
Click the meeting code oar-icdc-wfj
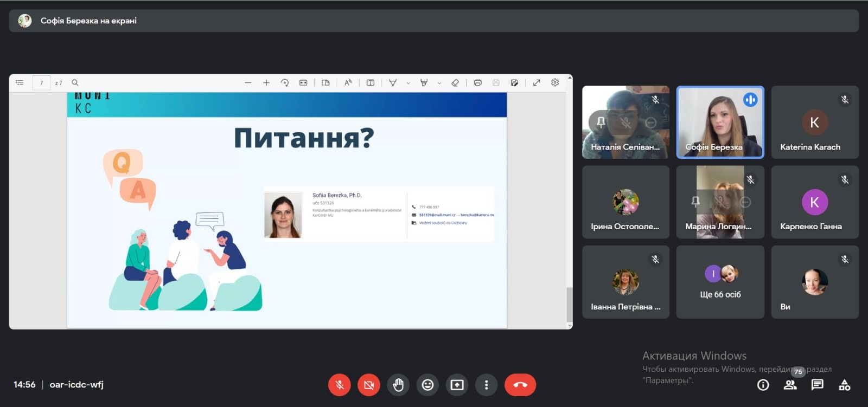(76, 385)
